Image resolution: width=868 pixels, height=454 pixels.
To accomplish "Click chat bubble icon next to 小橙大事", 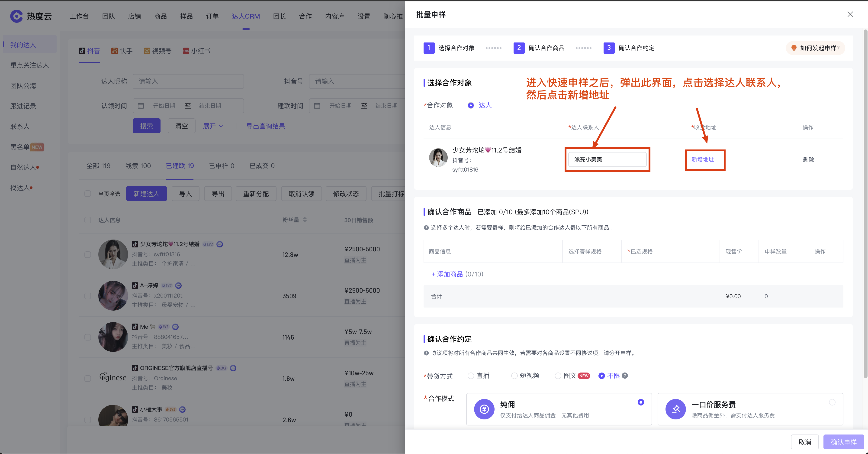I will point(182,409).
